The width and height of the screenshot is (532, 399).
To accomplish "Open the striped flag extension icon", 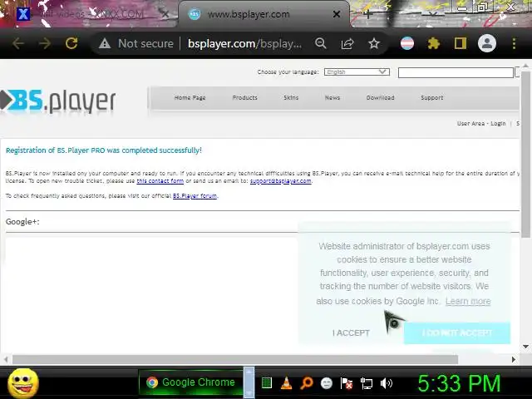I will pos(407,43).
